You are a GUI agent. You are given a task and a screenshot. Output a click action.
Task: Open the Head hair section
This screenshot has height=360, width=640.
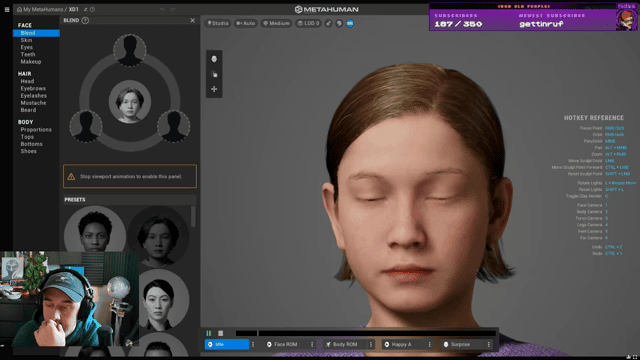coord(27,81)
